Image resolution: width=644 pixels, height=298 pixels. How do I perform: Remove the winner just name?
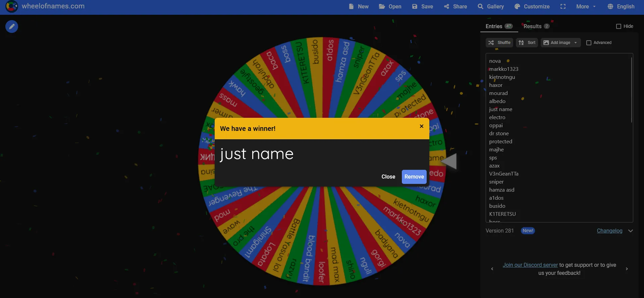click(414, 177)
